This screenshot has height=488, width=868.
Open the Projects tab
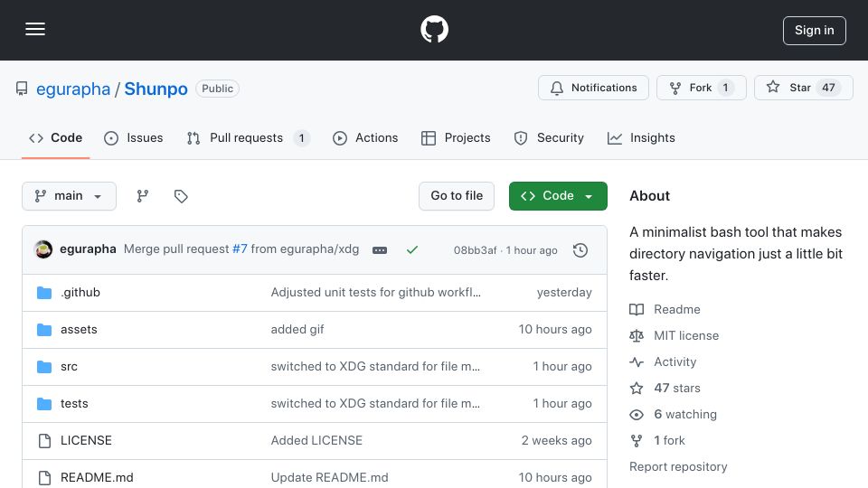click(456, 137)
